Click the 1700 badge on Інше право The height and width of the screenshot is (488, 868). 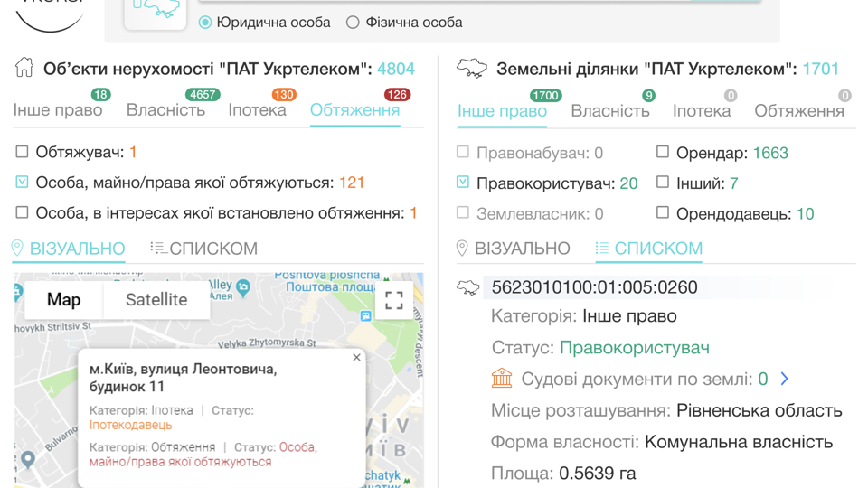[545, 96]
